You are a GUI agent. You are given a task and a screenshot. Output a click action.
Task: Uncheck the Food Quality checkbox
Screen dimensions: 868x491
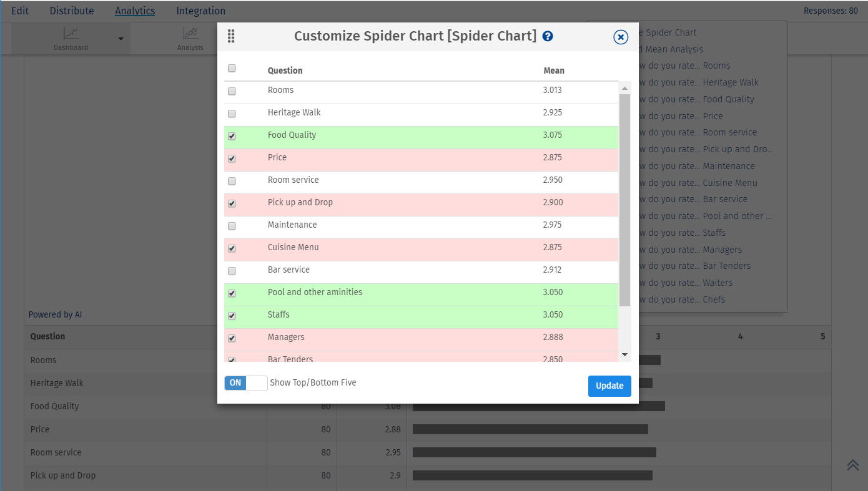click(232, 136)
